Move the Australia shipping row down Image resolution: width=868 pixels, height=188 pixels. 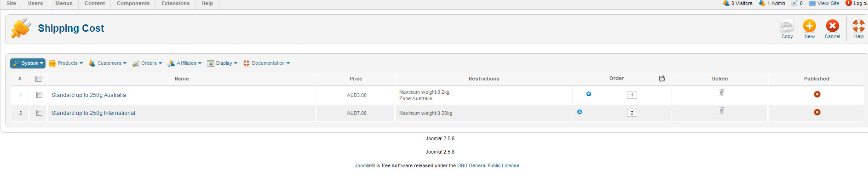tap(588, 94)
